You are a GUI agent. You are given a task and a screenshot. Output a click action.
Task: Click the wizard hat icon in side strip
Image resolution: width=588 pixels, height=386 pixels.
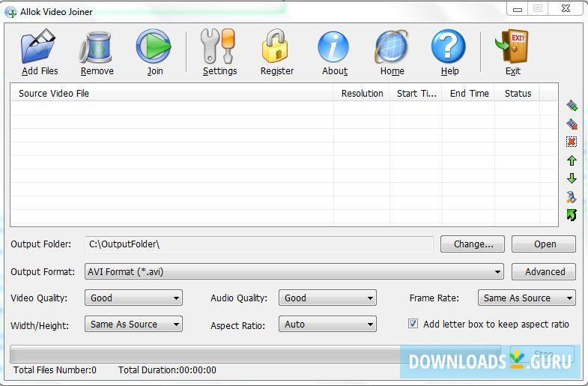point(572,196)
